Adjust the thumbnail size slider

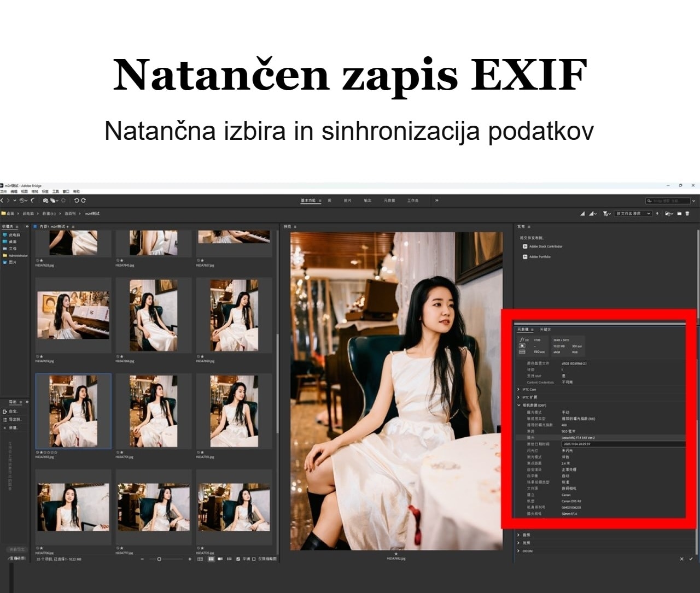click(x=159, y=559)
